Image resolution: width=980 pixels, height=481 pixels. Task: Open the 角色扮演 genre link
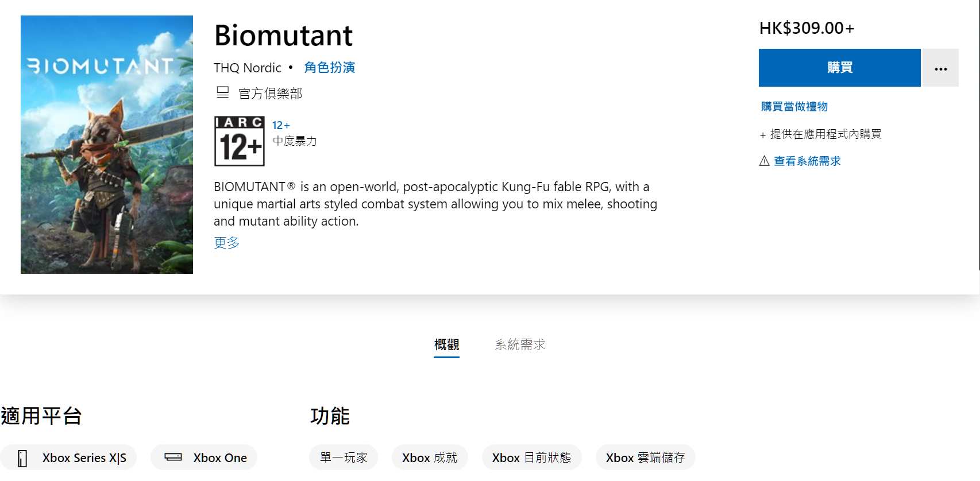coord(329,68)
